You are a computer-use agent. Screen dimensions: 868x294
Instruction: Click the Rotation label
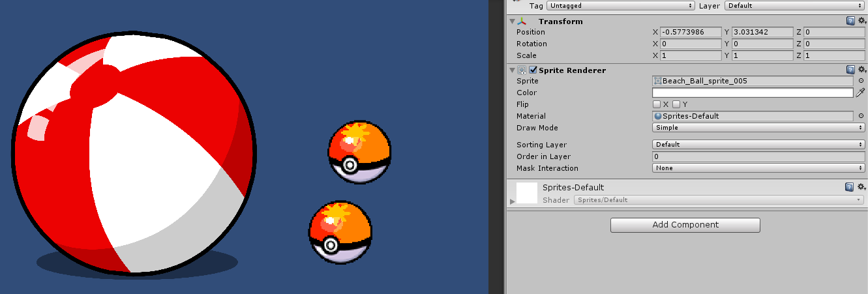tap(531, 44)
